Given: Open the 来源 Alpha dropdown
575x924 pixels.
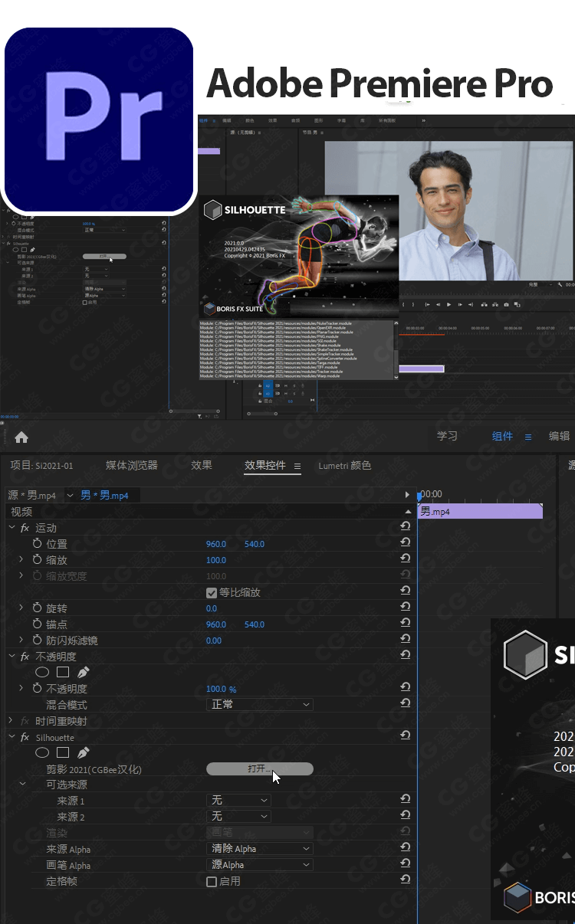Looking at the screenshot, I should 260,848.
